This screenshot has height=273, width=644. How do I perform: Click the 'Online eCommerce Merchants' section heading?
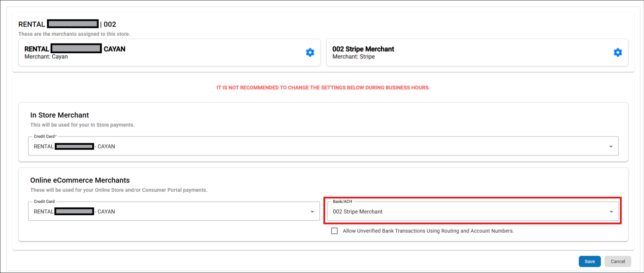pyautogui.click(x=80, y=180)
